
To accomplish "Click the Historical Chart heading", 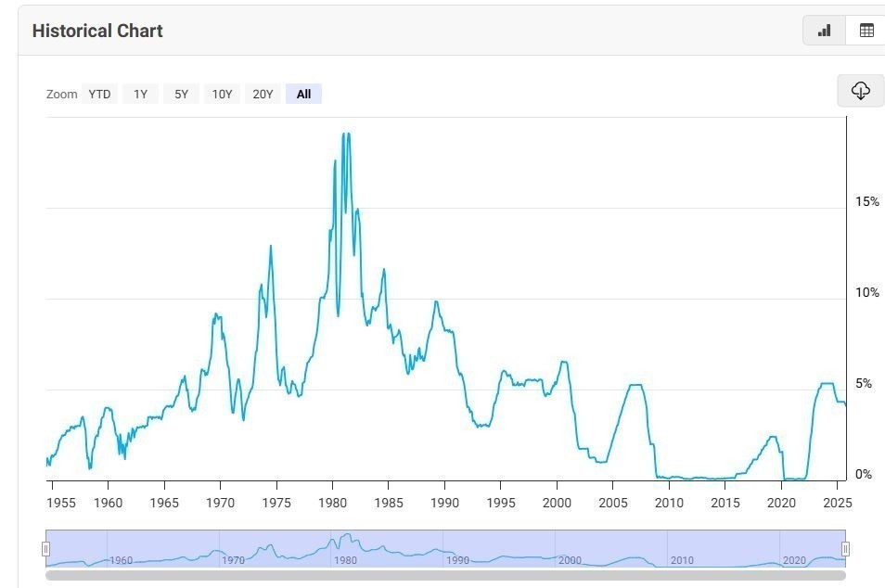I will 97,31.
